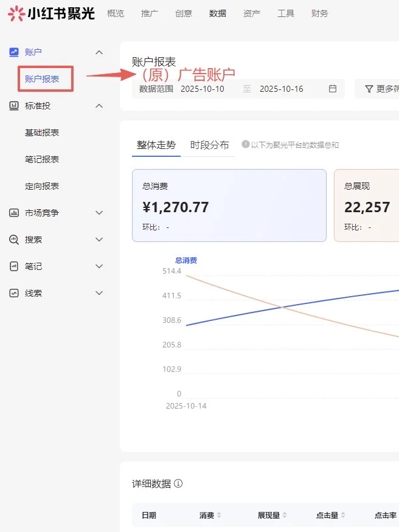This screenshot has height=532, width=399.
Task: Click the start date 2025-10-10 field
Action: click(203, 89)
